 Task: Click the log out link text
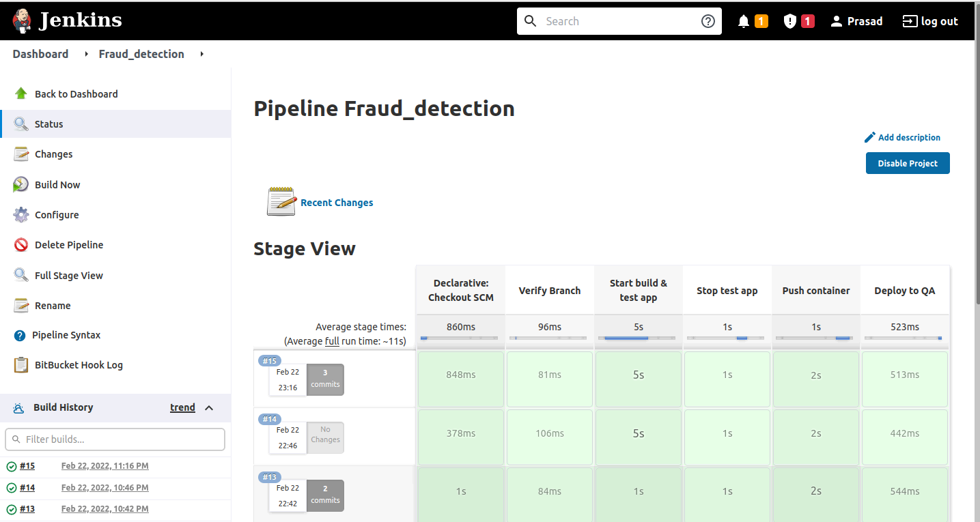[940, 21]
